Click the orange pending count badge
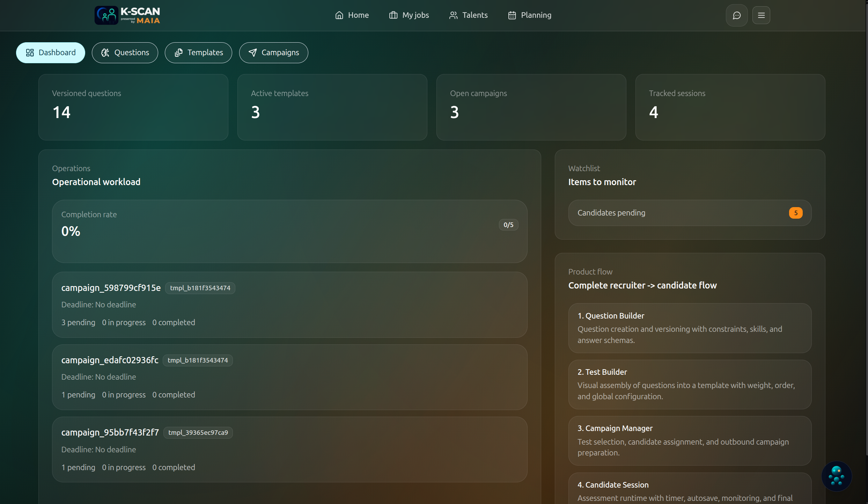The height and width of the screenshot is (504, 868). click(795, 213)
